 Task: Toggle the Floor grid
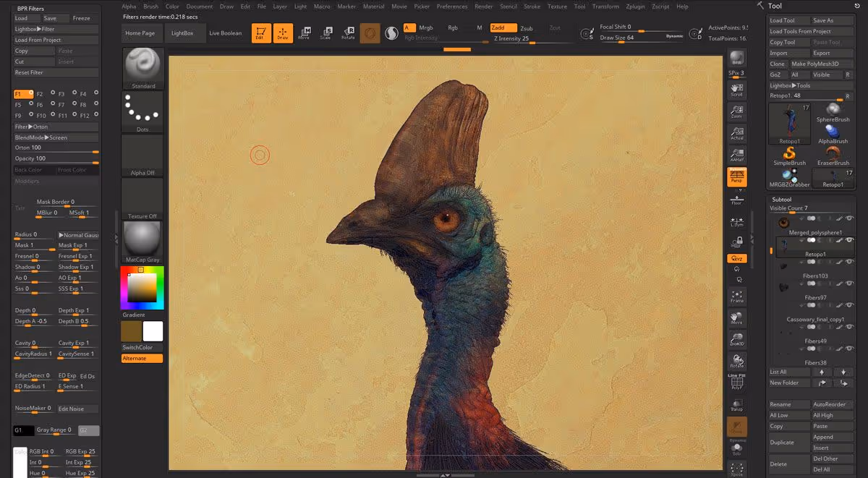736,199
